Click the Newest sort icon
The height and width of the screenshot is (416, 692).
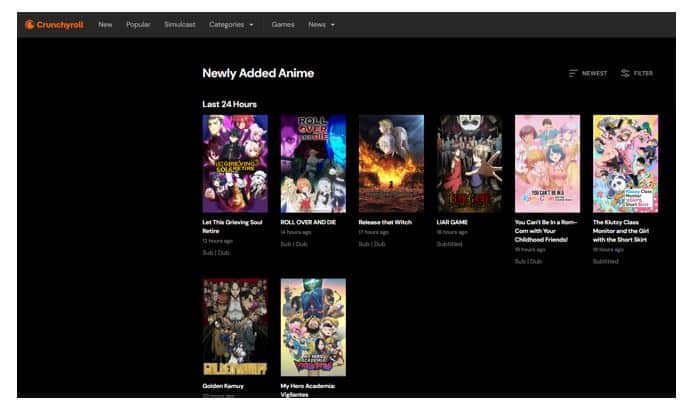tap(572, 73)
